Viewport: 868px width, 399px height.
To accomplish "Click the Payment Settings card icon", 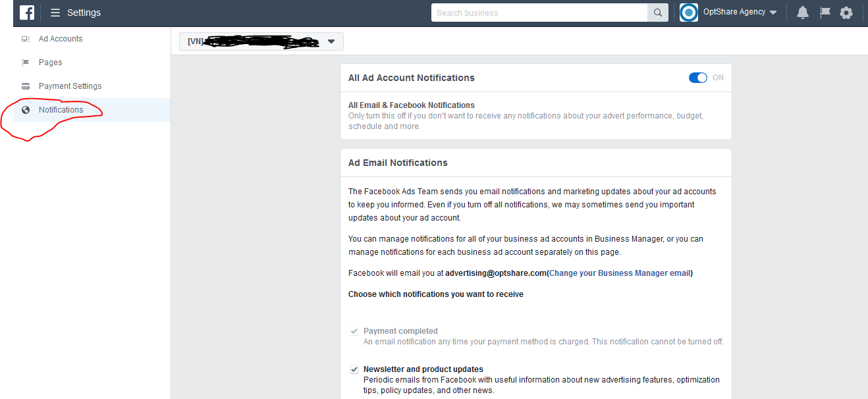I will (26, 86).
